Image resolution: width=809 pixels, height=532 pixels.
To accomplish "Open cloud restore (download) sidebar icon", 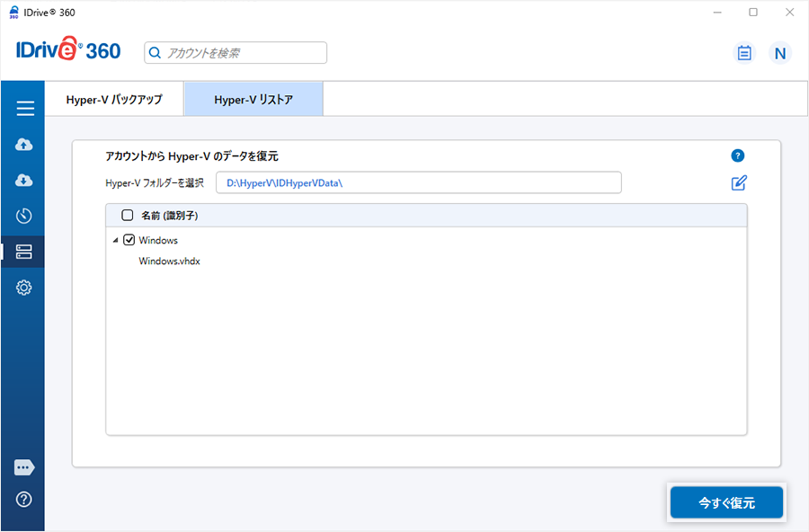I will click(x=24, y=181).
